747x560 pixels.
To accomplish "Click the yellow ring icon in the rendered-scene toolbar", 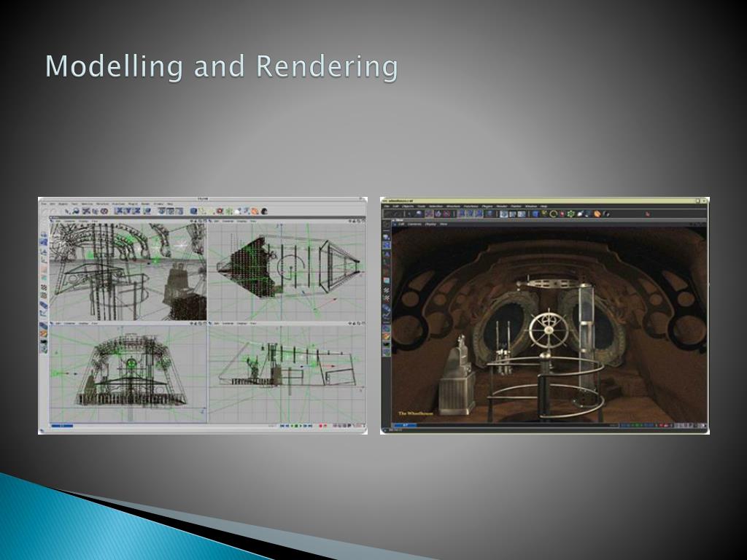I will tap(553, 214).
